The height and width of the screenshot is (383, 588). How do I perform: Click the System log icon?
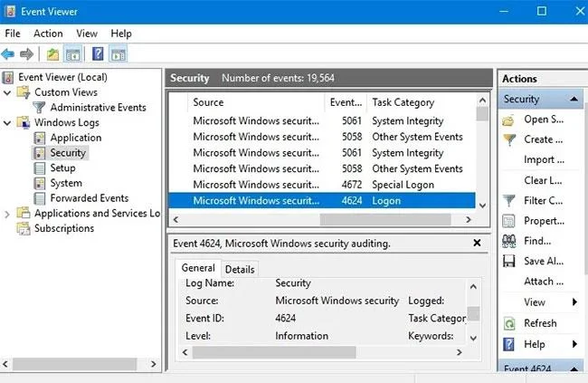[40, 183]
